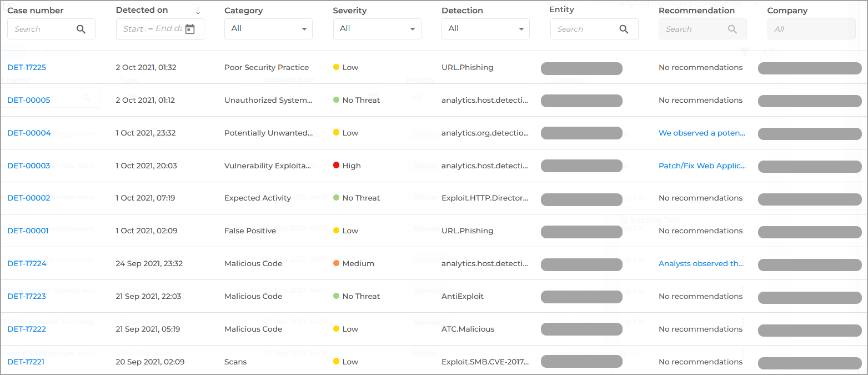This screenshot has height=375, width=868.
Task: Open case DET-17221 in the last row
Action: tap(26, 362)
